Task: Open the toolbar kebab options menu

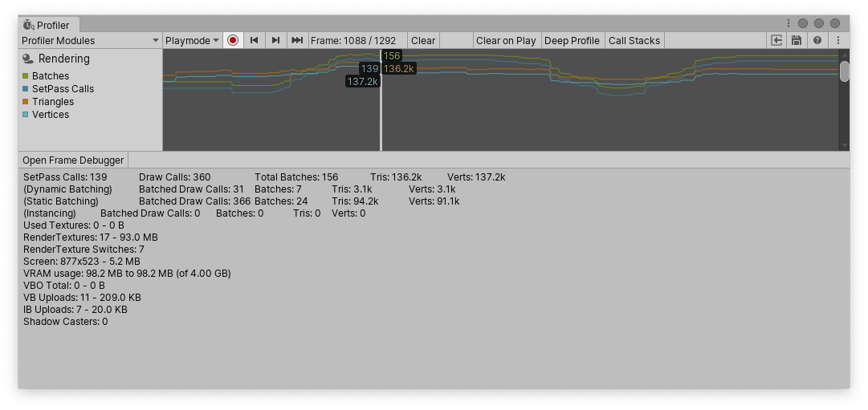Action: 838,40
